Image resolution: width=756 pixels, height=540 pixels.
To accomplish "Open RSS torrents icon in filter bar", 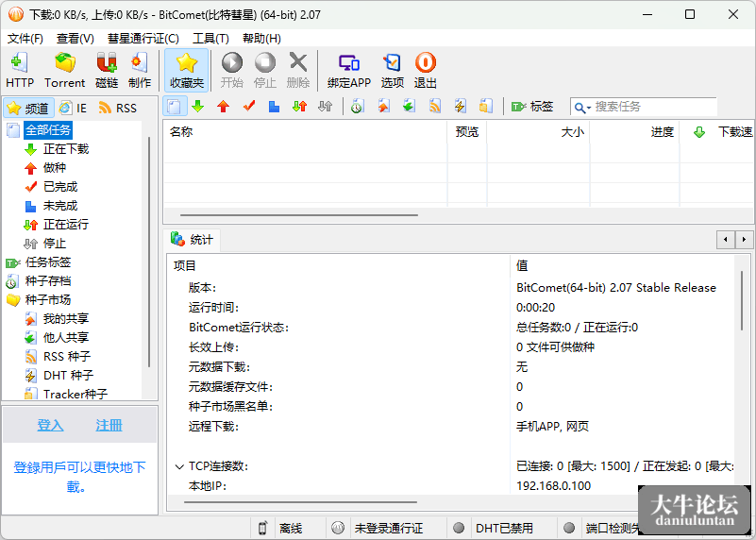I will [435, 106].
